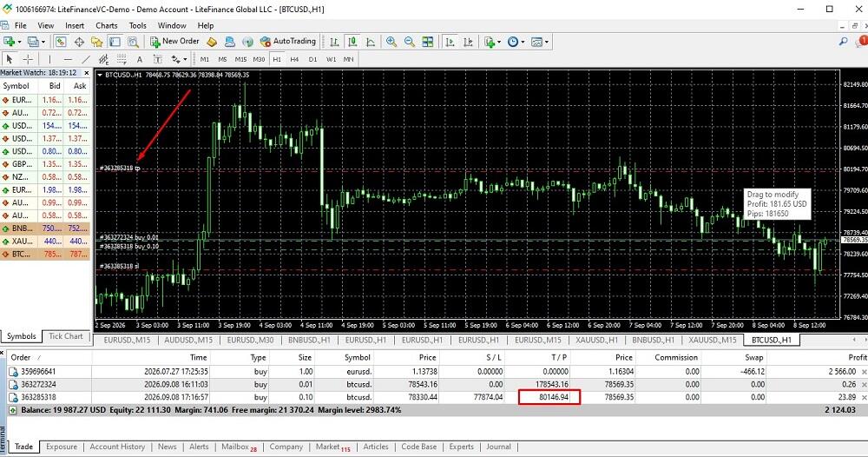
Task: Switch to H4 timeframe
Action: pyautogui.click(x=294, y=59)
